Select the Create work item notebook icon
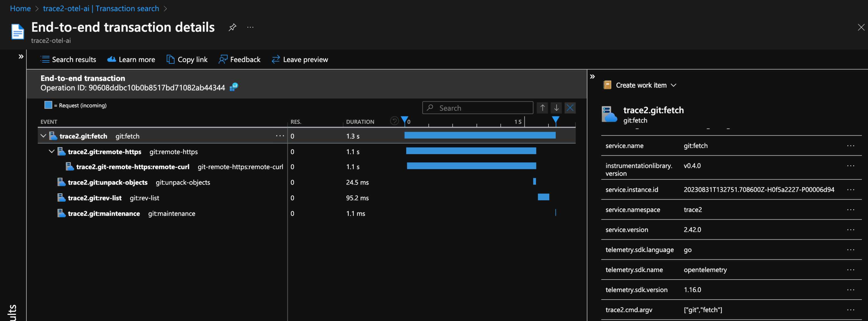This screenshot has height=321, width=868. pyautogui.click(x=608, y=85)
